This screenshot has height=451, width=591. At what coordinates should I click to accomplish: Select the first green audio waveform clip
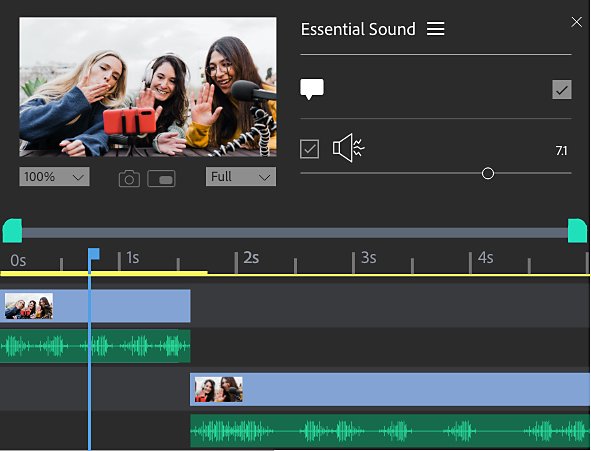click(95, 346)
